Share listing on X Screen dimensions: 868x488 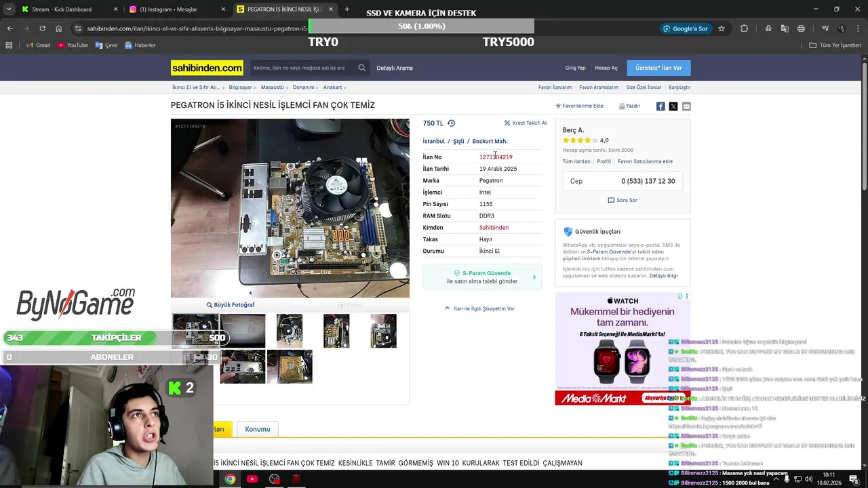[x=673, y=106]
